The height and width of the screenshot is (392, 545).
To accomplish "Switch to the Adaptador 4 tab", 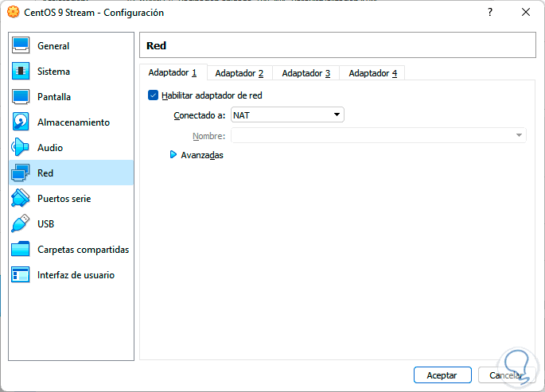I will tap(372, 73).
